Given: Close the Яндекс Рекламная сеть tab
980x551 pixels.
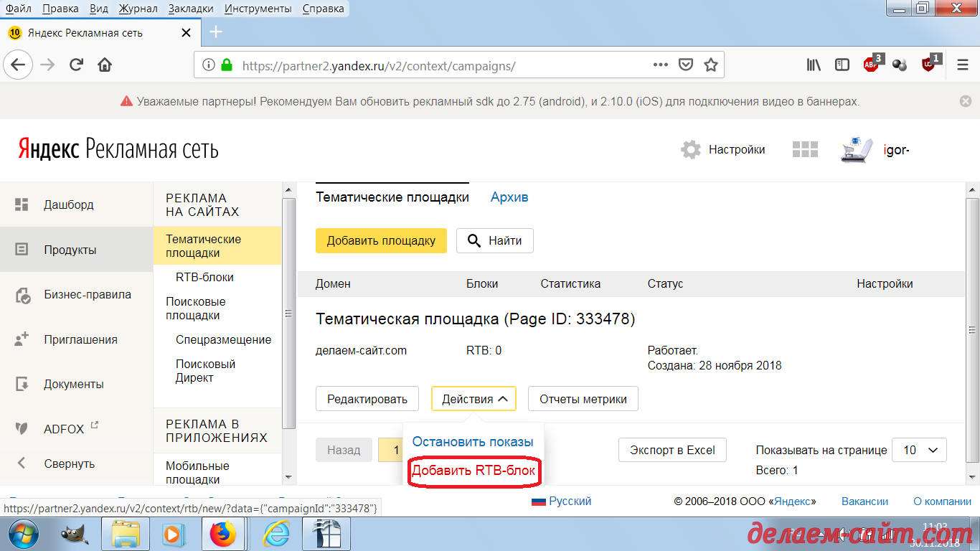Looking at the screenshot, I should coord(186,33).
